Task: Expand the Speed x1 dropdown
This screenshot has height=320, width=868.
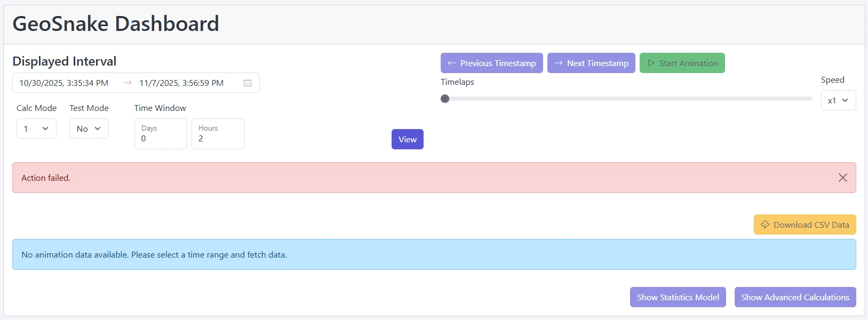Action: (x=838, y=100)
